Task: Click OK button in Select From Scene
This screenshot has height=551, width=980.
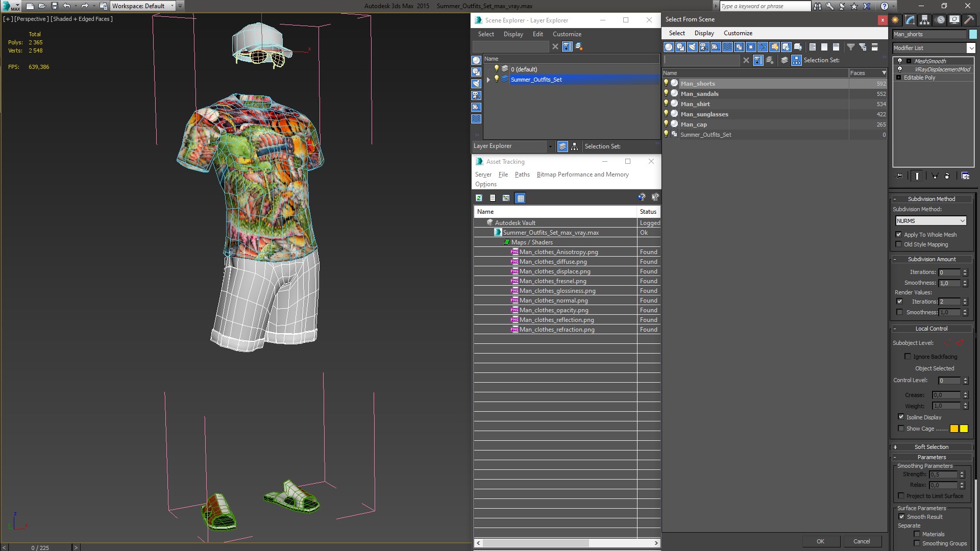Action: tap(820, 541)
